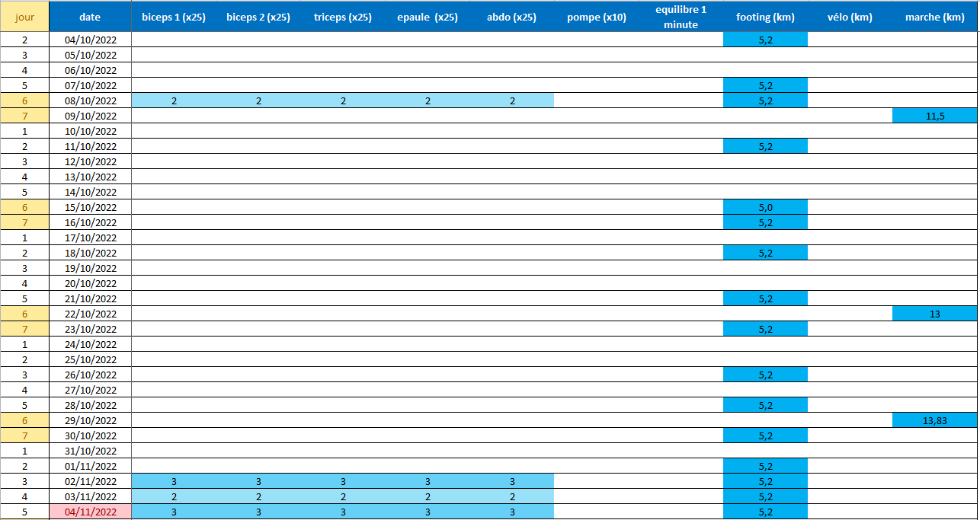
Task: Click abdo value for 03/11/2022
Action: coord(512,496)
